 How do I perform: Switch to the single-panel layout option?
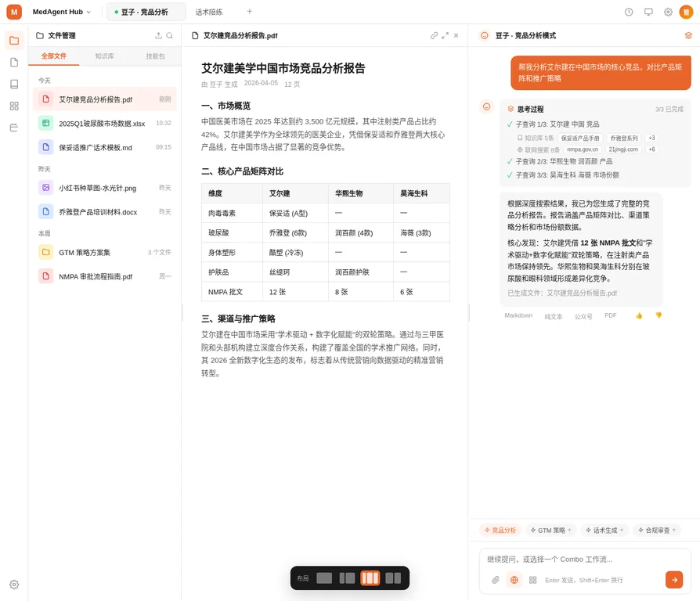click(x=324, y=578)
